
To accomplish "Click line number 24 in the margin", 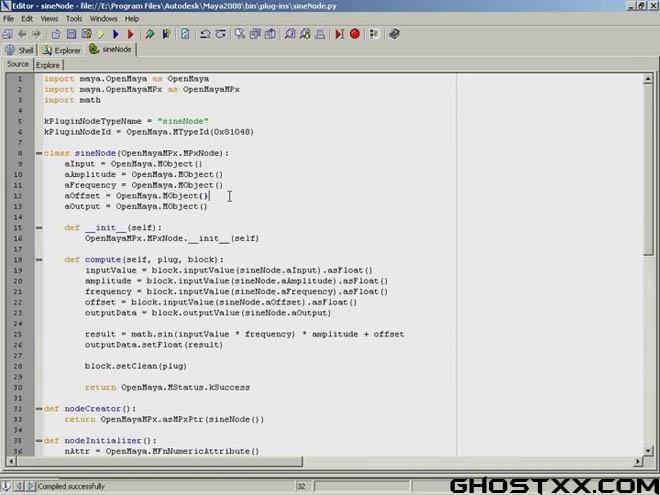I will pos(18,324).
